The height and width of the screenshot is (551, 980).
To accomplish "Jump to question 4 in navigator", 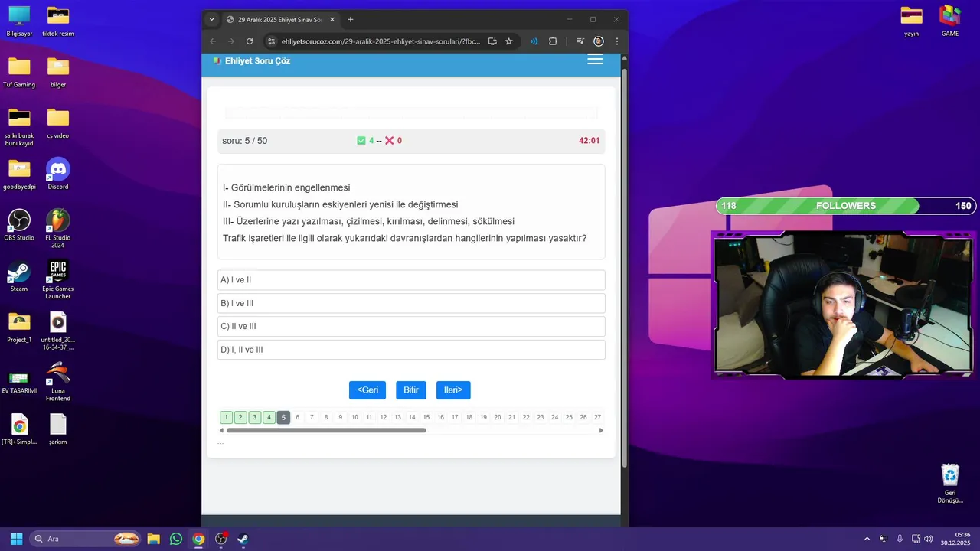I will point(269,417).
